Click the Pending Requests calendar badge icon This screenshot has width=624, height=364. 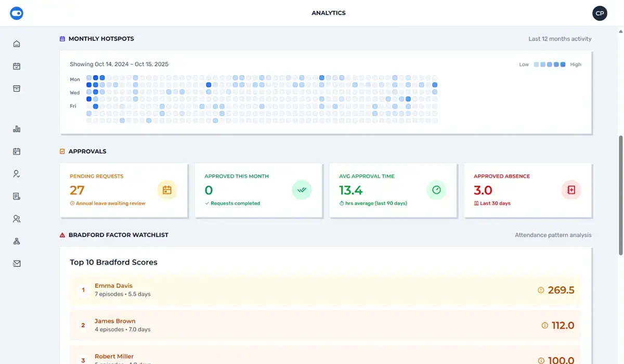click(167, 190)
